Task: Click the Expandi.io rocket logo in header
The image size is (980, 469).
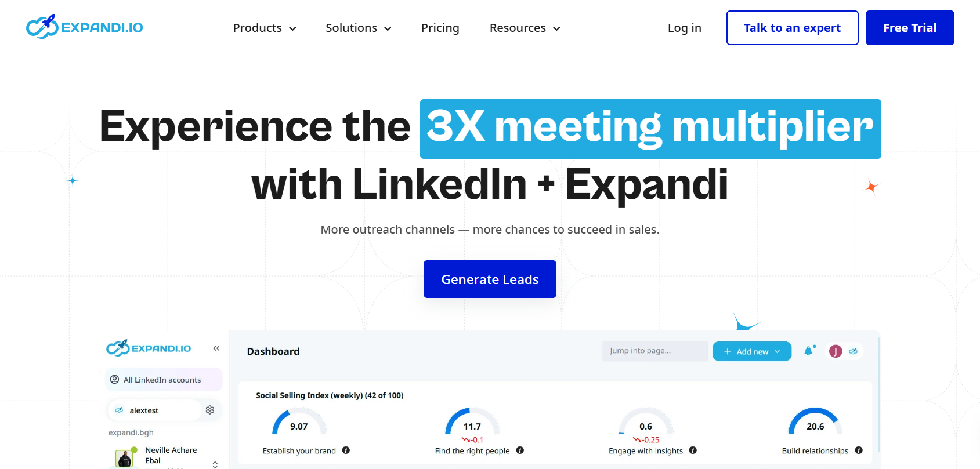Action: pos(85,27)
